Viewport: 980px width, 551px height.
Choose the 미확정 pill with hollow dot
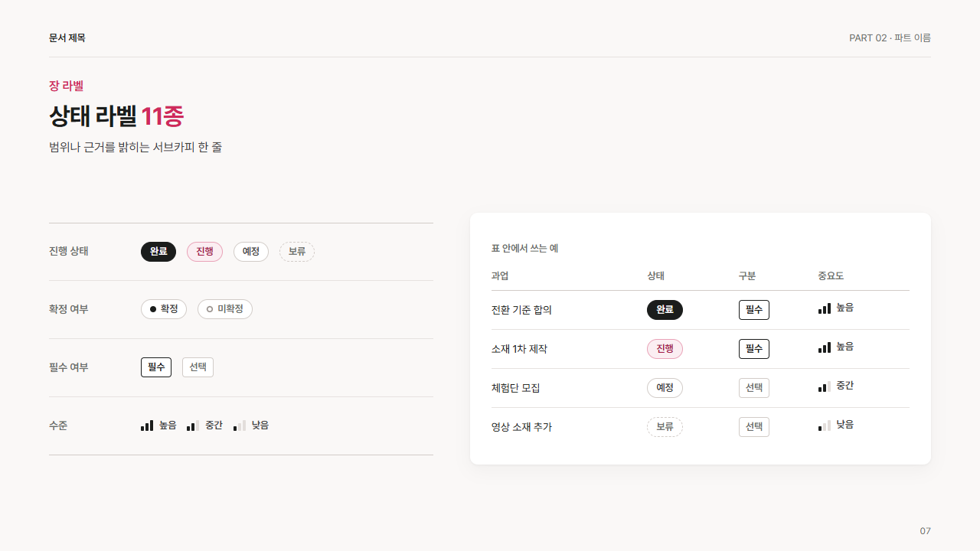[x=225, y=309]
